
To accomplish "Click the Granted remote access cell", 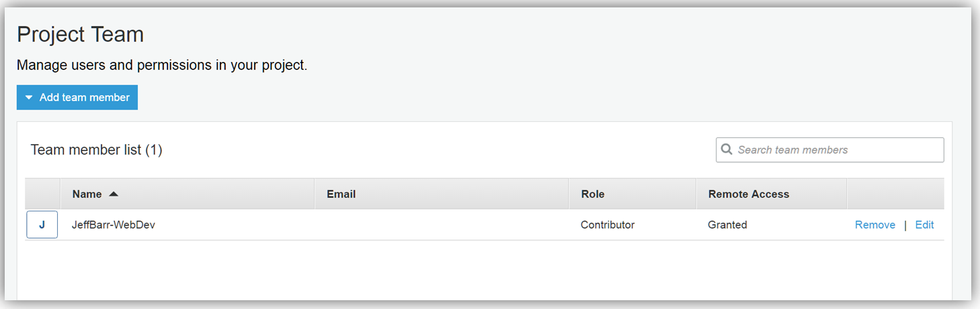I will click(x=727, y=225).
